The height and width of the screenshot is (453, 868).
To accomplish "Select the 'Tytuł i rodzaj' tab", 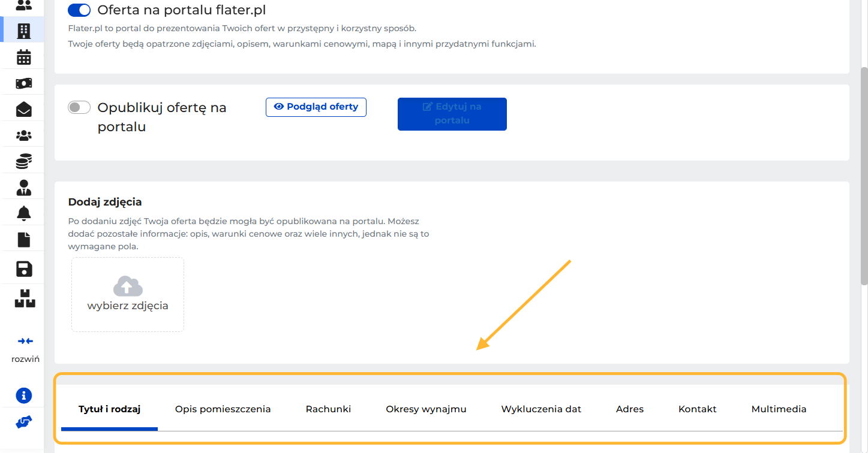I will coord(109,409).
